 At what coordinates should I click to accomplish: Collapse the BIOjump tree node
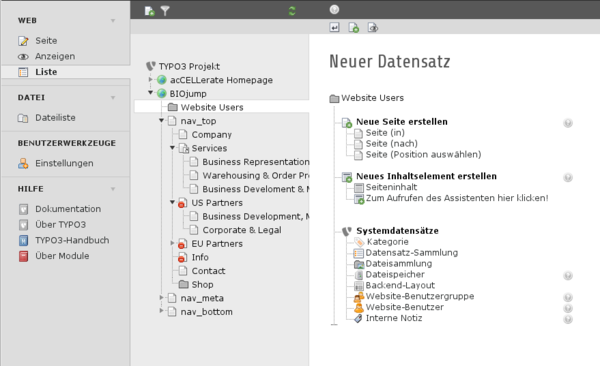coord(151,93)
